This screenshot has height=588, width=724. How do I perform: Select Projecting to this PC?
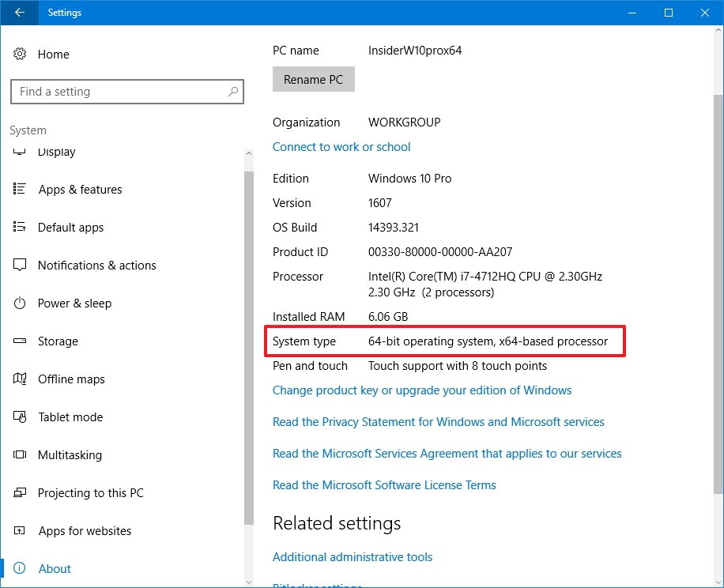click(x=91, y=493)
